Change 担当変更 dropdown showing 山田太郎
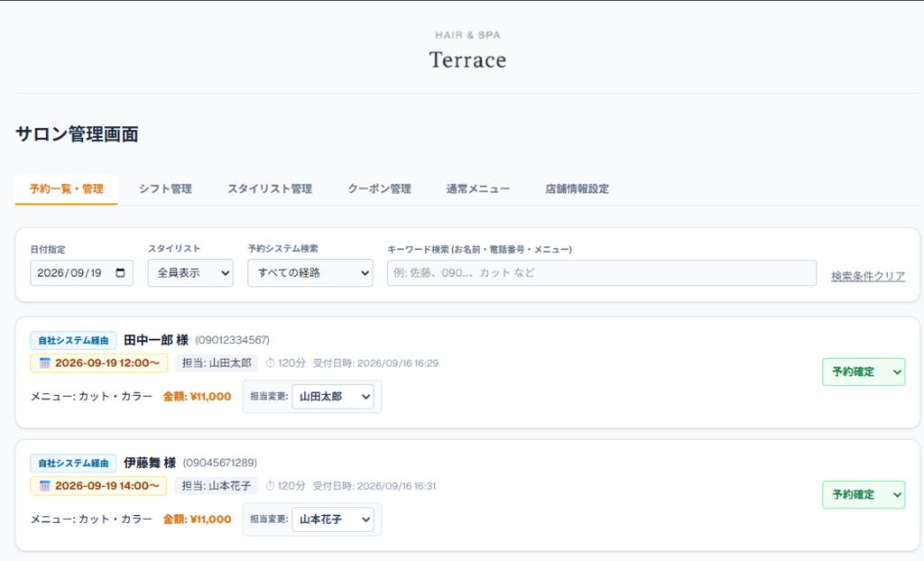The width and height of the screenshot is (924, 561). coord(333,397)
